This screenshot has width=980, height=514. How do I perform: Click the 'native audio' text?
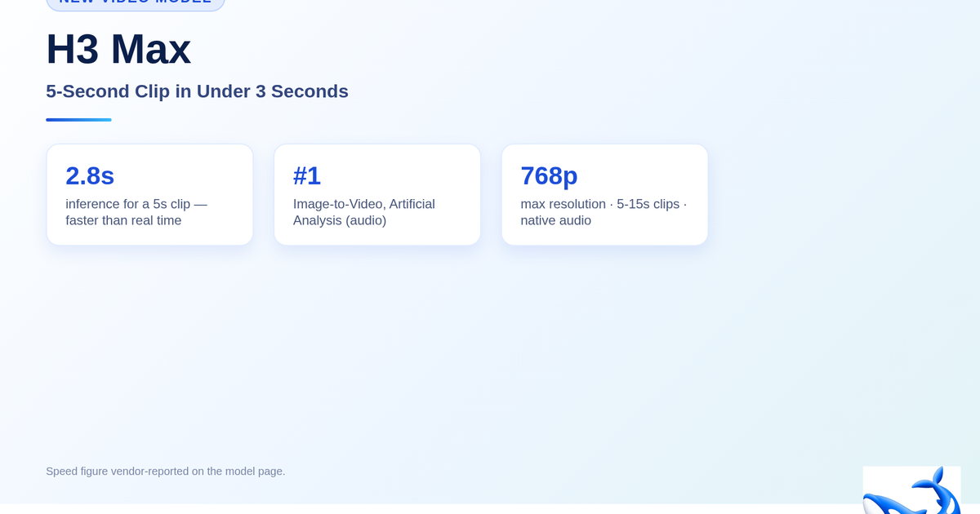coord(556,220)
